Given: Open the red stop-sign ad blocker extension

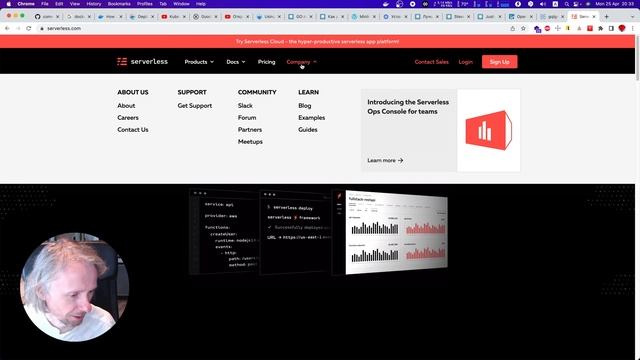Looking at the screenshot, I should [x=547, y=29].
